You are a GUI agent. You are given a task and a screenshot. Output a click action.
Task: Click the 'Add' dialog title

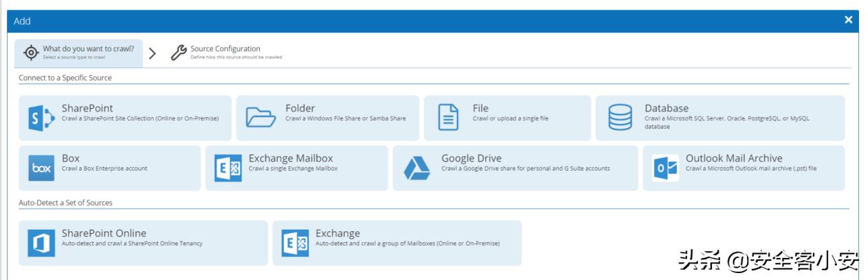(22, 21)
